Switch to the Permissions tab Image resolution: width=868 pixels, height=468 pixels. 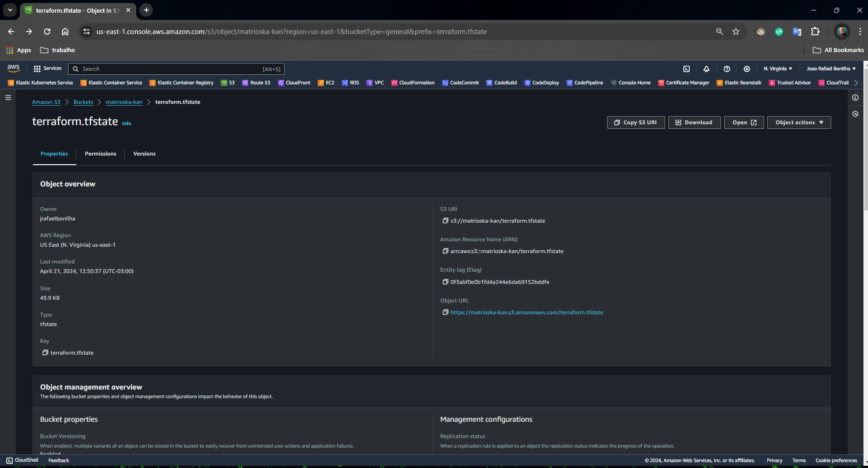[x=101, y=154]
